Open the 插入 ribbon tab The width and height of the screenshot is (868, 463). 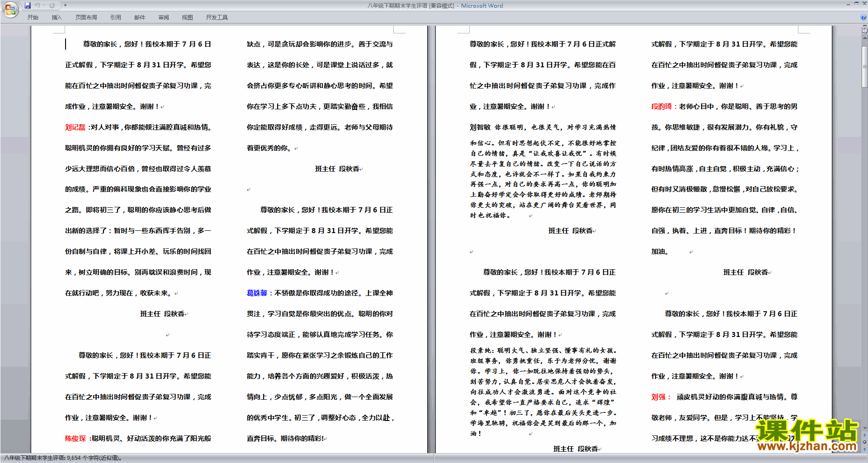coord(57,18)
